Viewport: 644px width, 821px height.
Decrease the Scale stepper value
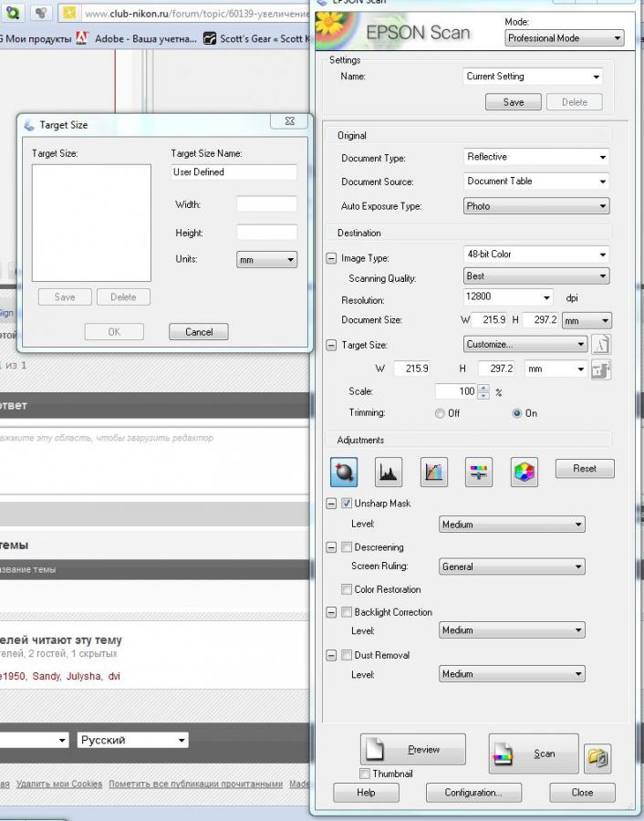click(x=483, y=395)
